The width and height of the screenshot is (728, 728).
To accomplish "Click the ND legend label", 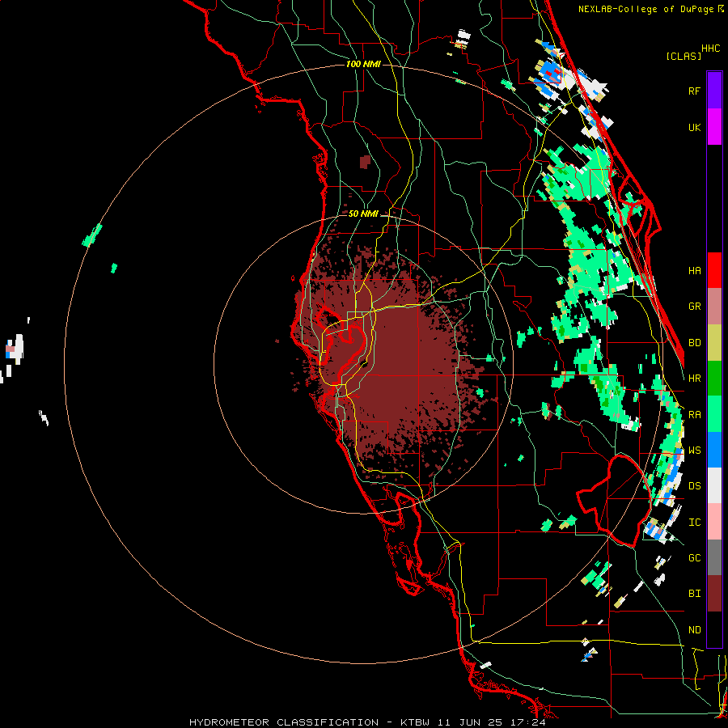I will click(694, 629).
